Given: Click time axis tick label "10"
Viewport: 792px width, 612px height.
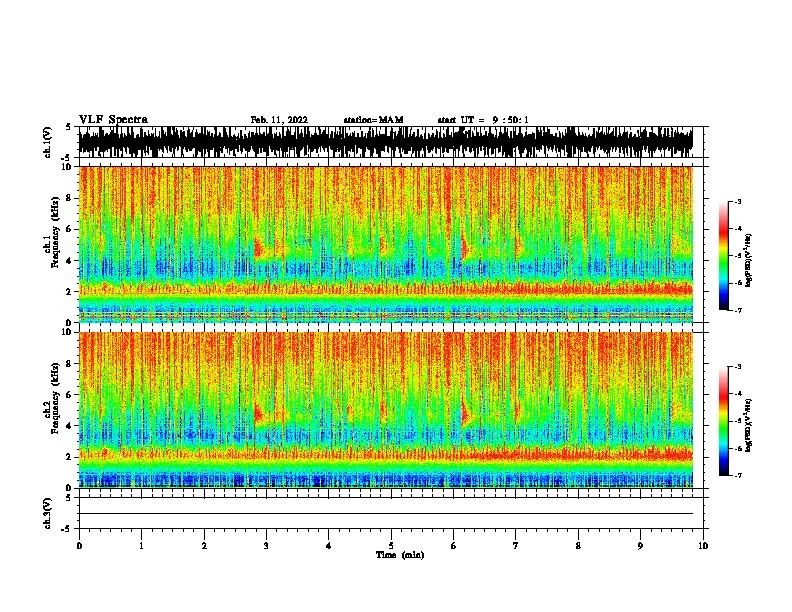Looking at the screenshot, I should 703,546.
